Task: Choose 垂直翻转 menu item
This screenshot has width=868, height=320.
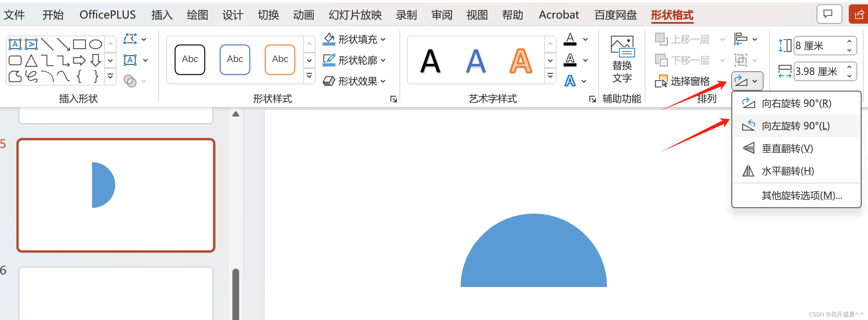Action: pyautogui.click(x=796, y=148)
